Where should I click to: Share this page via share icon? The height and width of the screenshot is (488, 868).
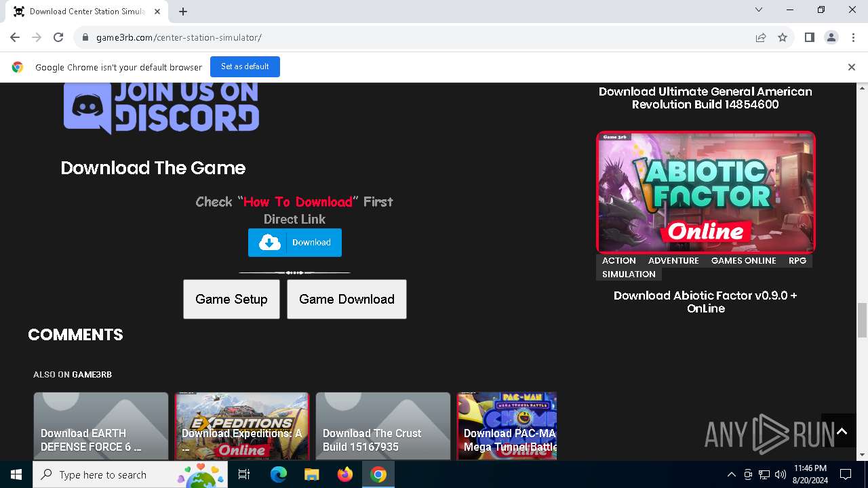(x=761, y=37)
